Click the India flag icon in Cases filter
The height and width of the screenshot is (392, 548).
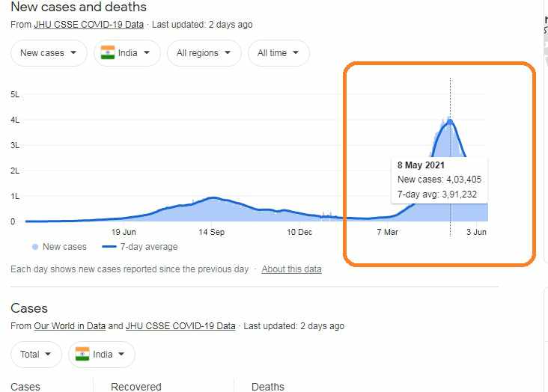pos(82,354)
